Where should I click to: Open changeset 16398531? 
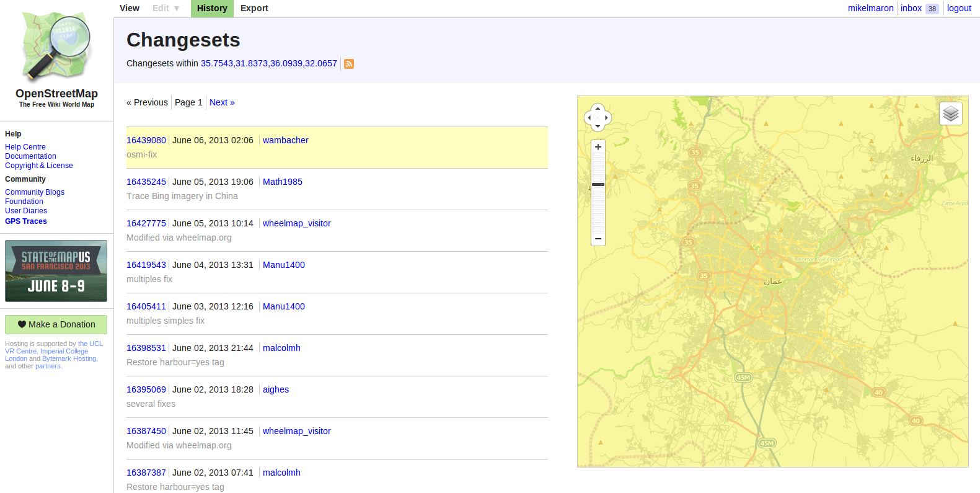click(x=146, y=348)
